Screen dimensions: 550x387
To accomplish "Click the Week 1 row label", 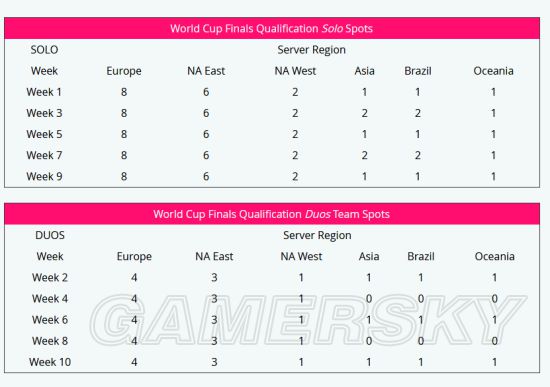I will [x=44, y=92].
